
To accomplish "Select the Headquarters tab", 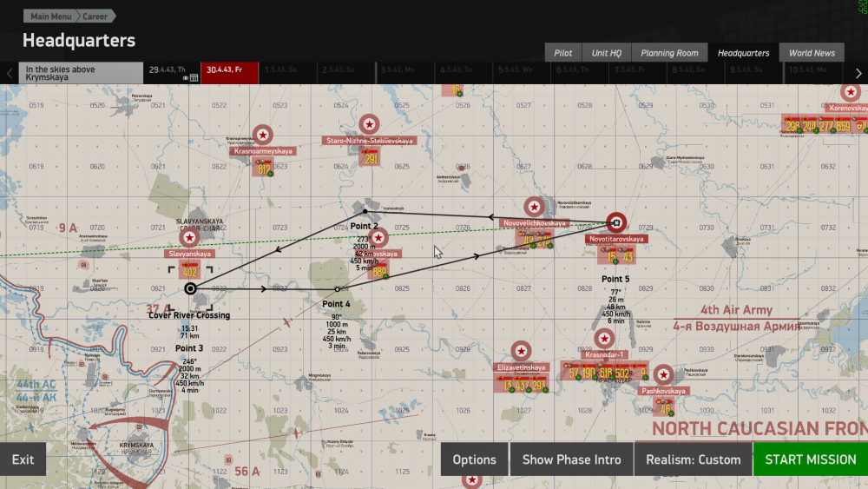I will [x=744, y=53].
